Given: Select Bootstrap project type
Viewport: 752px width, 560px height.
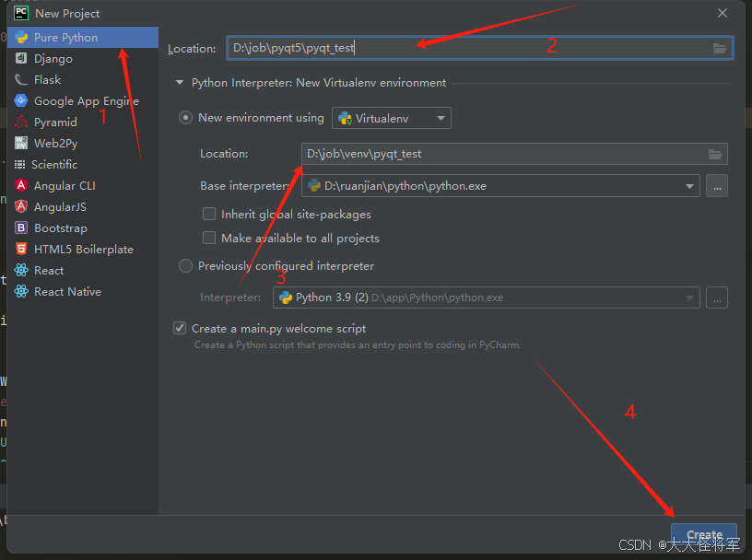Looking at the screenshot, I should (x=83, y=227).
